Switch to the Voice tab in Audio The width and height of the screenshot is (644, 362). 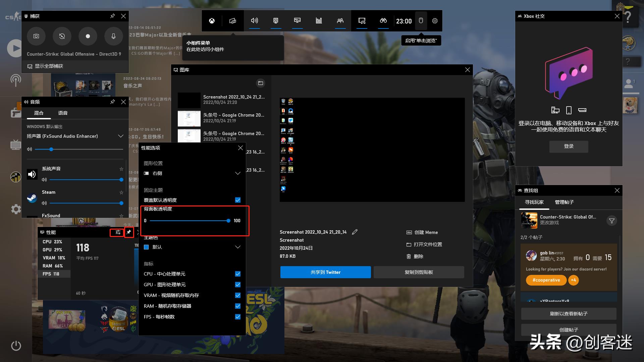pos(63,113)
